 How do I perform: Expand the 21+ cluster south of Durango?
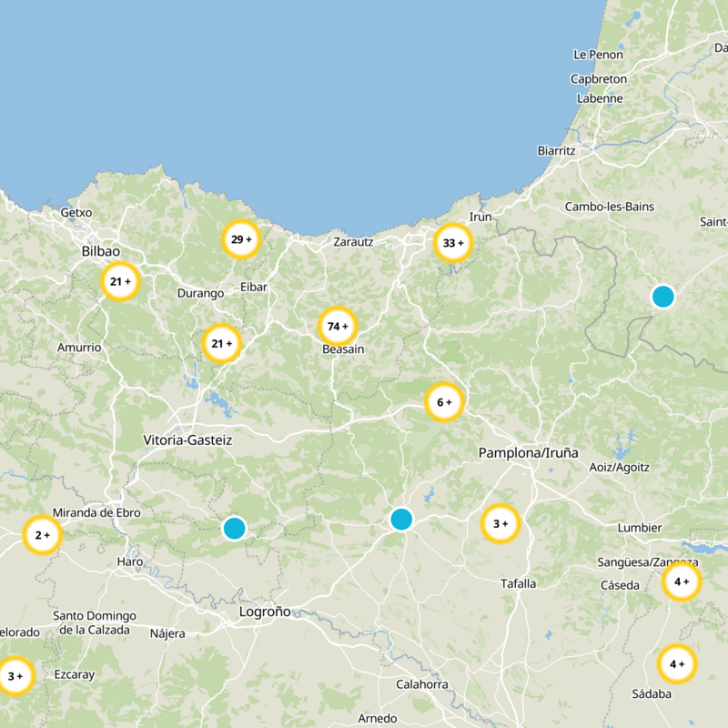[221, 344]
